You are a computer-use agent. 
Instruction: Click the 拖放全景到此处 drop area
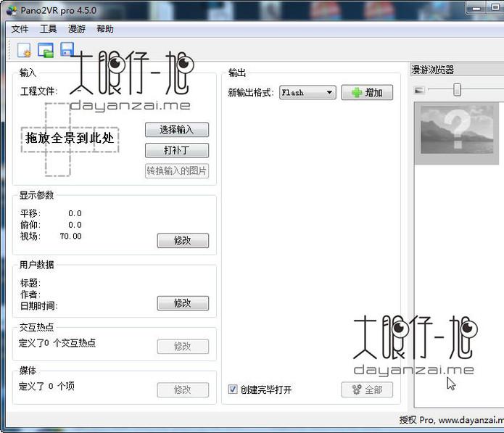(x=70, y=138)
